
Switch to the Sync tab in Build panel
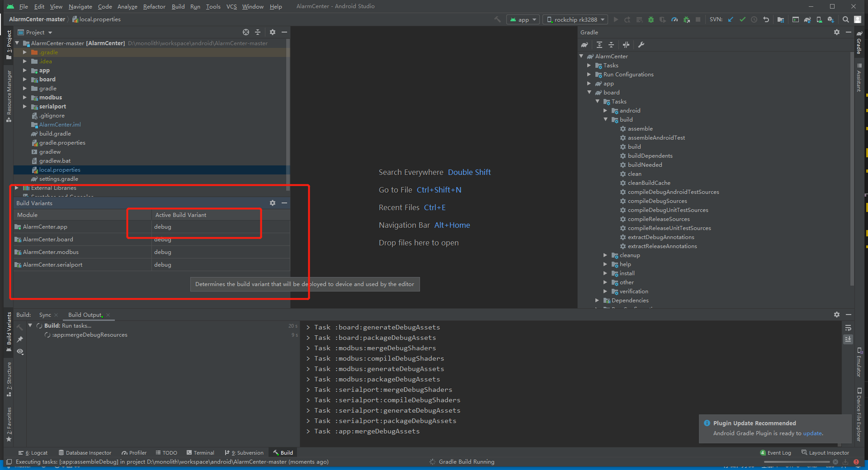pos(45,315)
